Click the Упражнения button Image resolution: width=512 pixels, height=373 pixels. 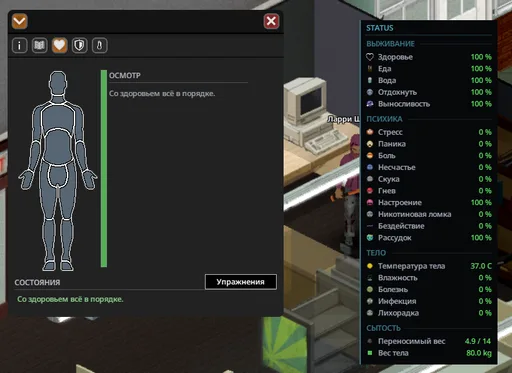[241, 282]
